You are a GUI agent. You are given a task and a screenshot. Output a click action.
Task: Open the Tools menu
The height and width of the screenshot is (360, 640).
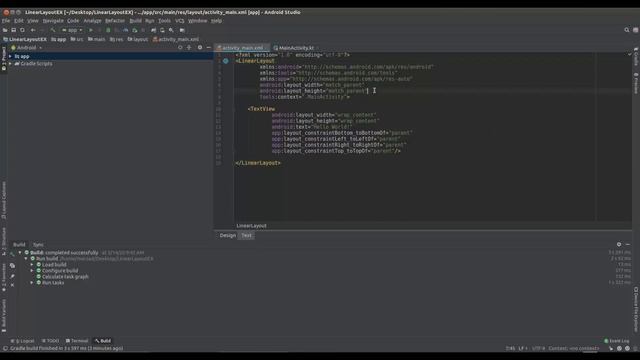tap(164, 21)
